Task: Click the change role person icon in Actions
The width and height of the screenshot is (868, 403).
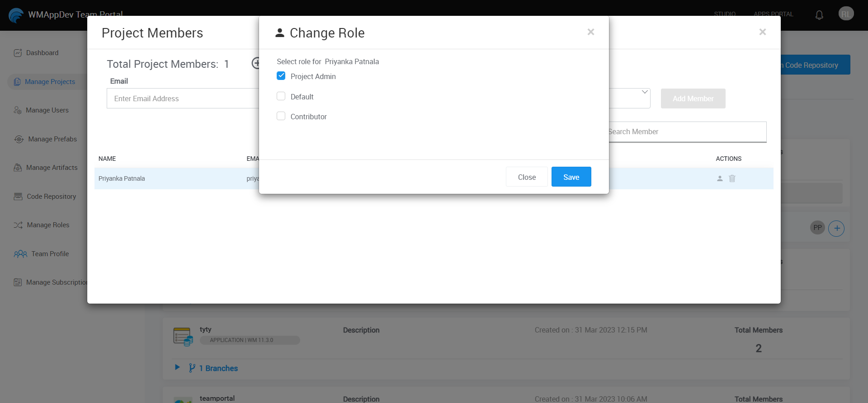Action: [720, 178]
